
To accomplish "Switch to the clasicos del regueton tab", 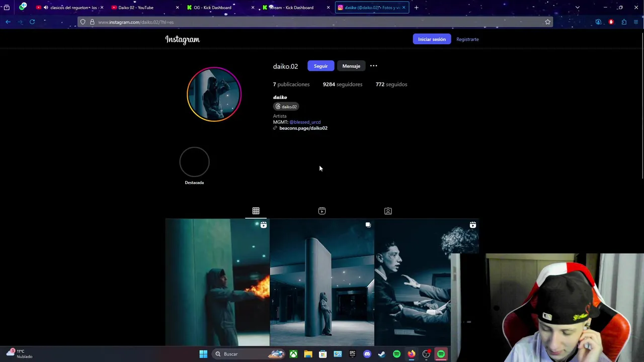I will tap(70, 8).
